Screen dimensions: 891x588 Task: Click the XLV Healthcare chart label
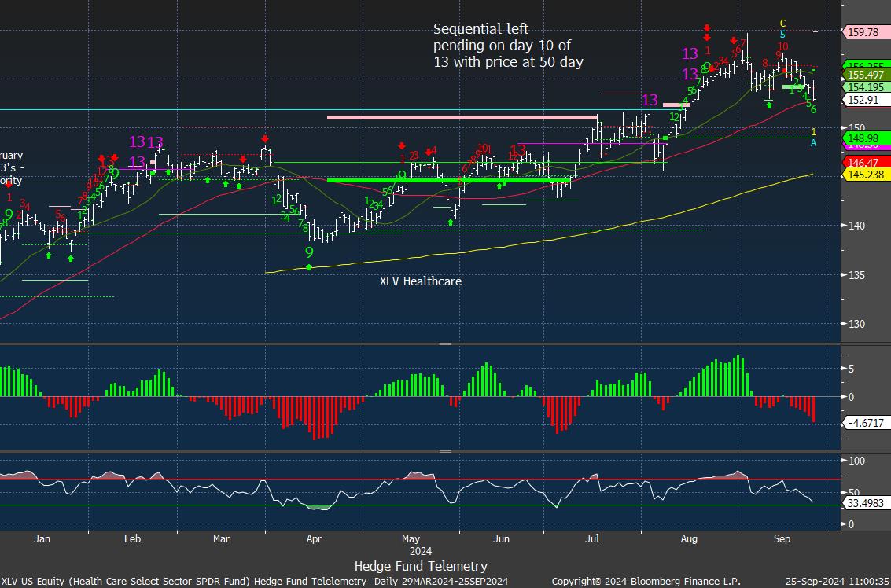[x=420, y=281]
